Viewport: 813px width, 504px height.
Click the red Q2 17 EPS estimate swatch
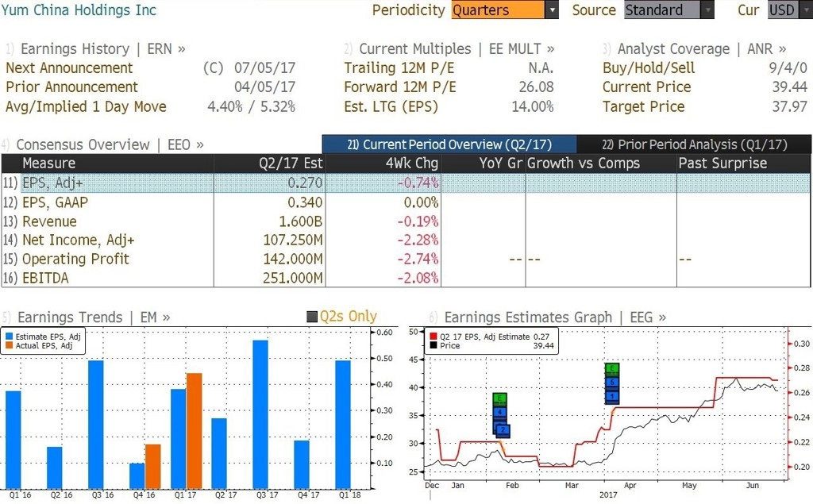point(433,337)
